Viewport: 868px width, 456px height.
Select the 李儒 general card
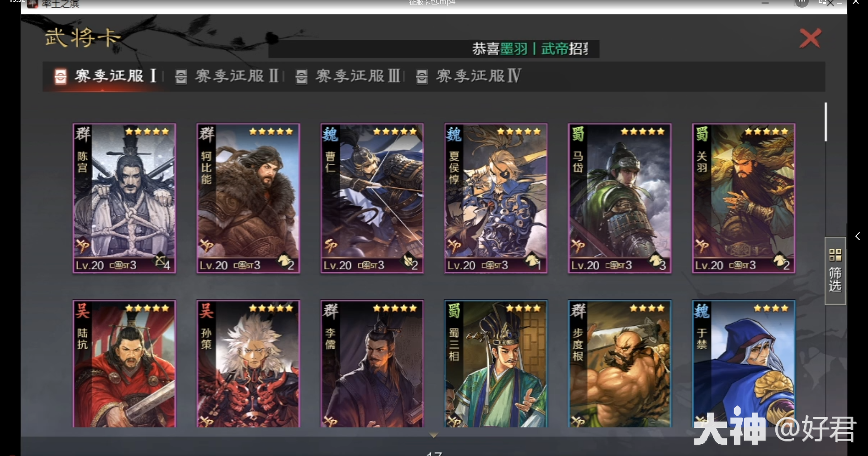pyautogui.click(x=372, y=364)
